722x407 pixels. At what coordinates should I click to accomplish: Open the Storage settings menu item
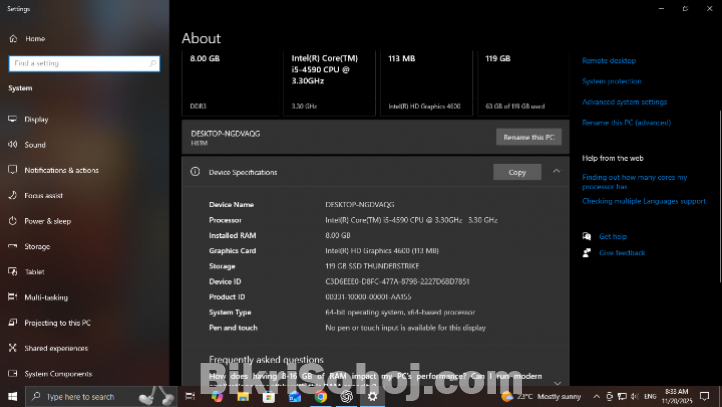point(37,246)
